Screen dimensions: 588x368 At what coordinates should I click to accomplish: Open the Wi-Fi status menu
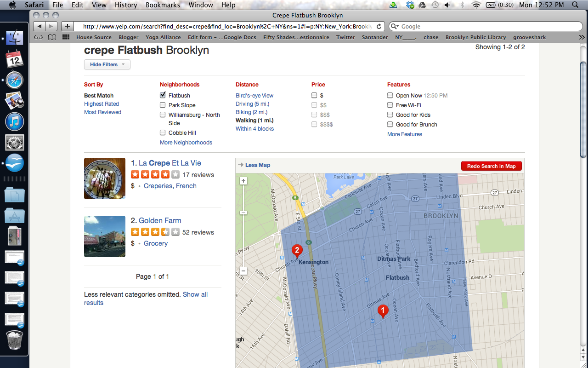point(476,5)
